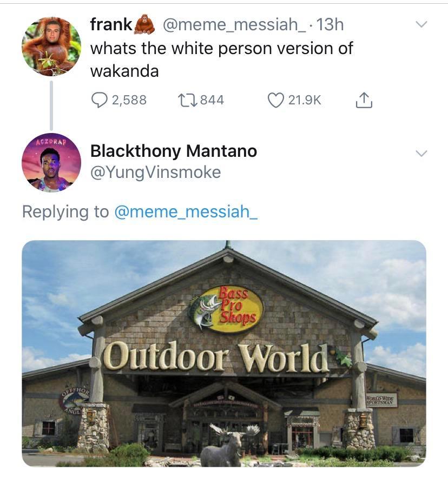The height and width of the screenshot is (484, 448).
Task: View the 21.9K likes count
Action: click(x=305, y=100)
